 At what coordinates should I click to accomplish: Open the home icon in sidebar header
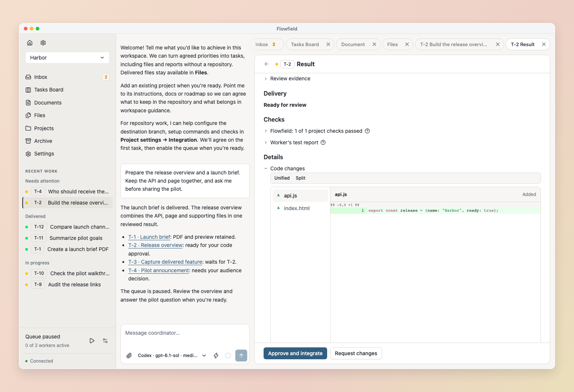(x=30, y=43)
